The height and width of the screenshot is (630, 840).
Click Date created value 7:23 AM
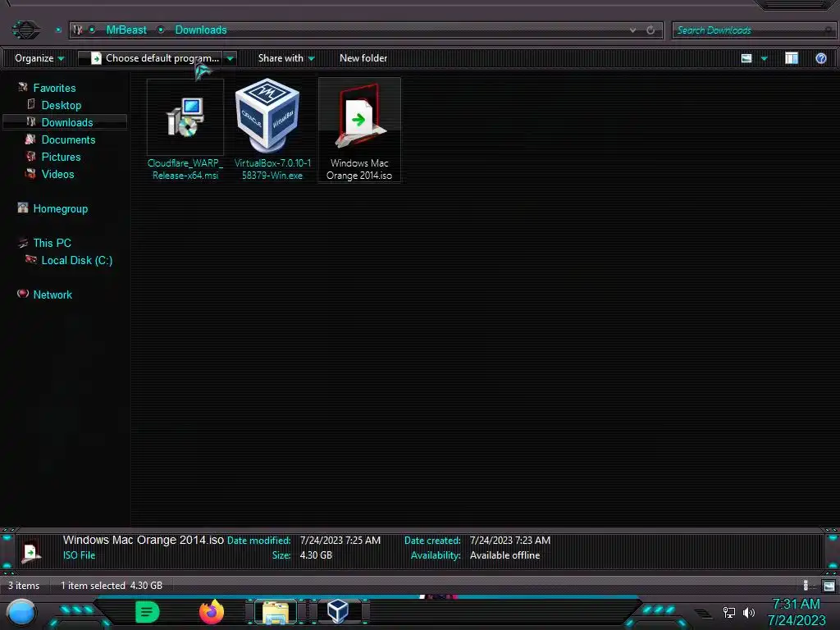510,540
